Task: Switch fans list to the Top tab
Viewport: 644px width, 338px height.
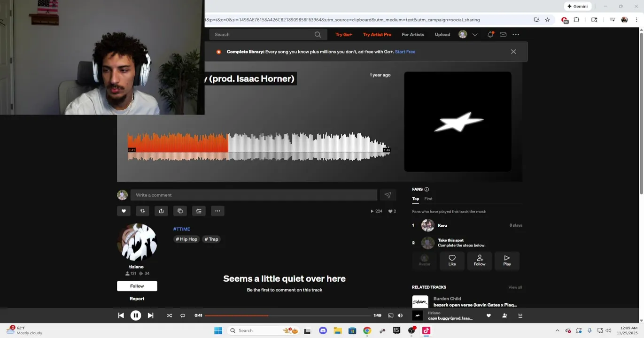Action: pyautogui.click(x=416, y=199)
